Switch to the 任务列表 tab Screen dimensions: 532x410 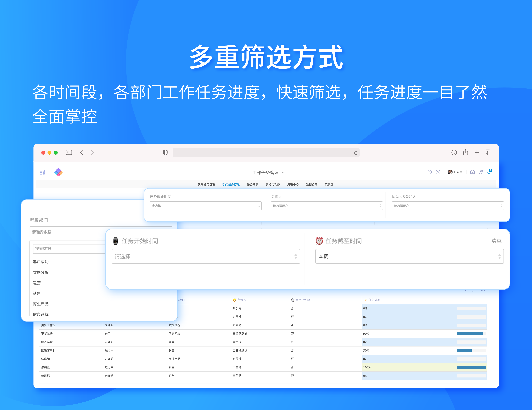pos(253,184)
